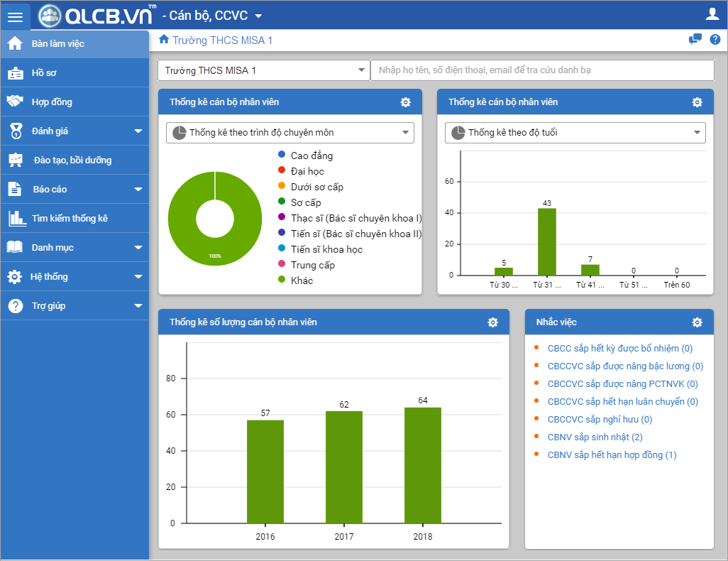Open the chat feedback icon
728x561 pixels.
coord(695,40)
